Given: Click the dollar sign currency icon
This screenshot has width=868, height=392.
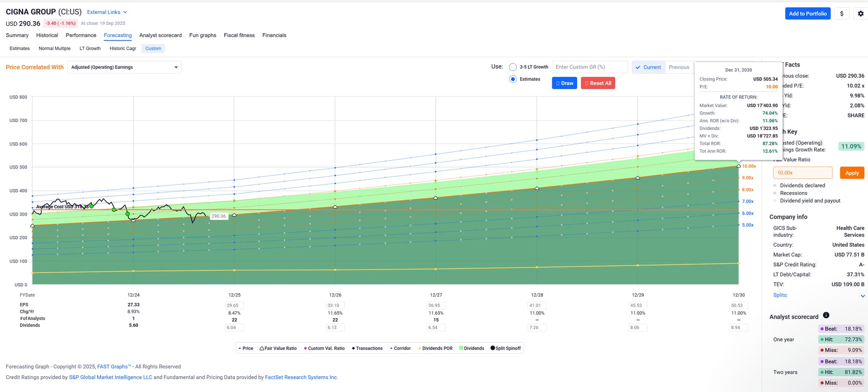Looking at the screenshot, I should [x=841, y=14].
